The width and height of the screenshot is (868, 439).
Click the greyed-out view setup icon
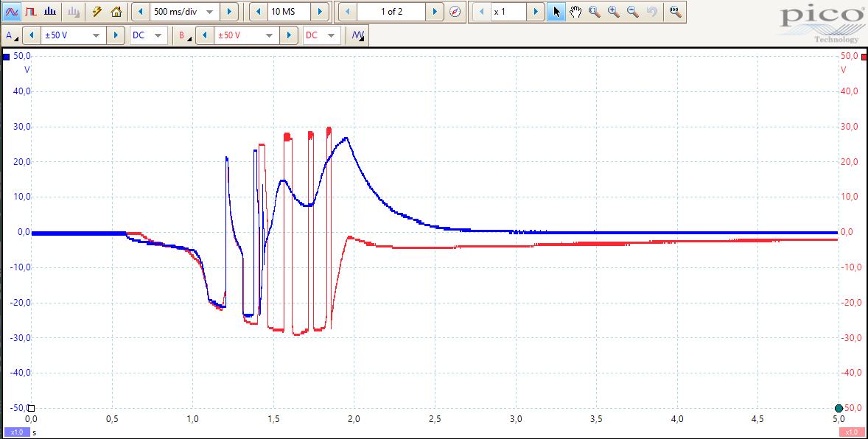(x=72, y=11)
